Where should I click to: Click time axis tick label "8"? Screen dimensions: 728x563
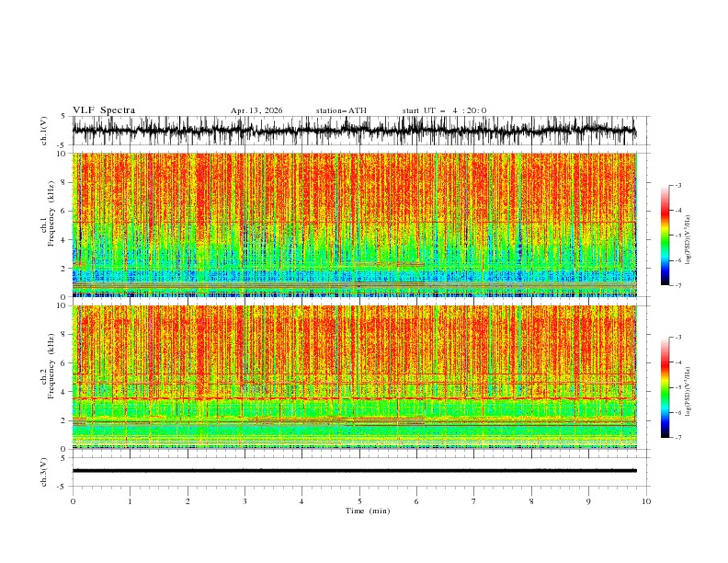[531, 501]
